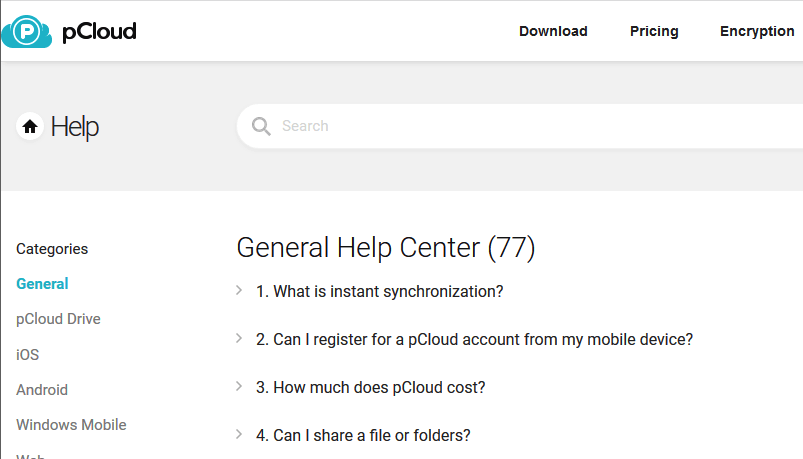This screenshot has width=803, height=459.
Task: Select the pCloud Drive category
Action: coord(58,319)
